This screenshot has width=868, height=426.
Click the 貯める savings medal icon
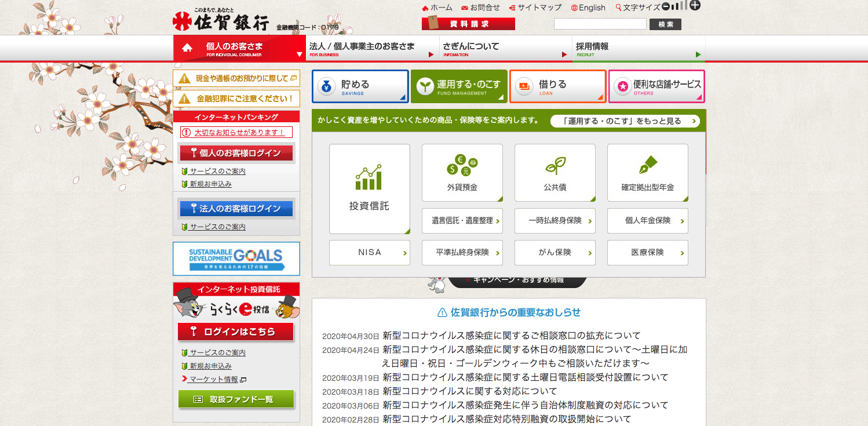click(x=326, y=86)
